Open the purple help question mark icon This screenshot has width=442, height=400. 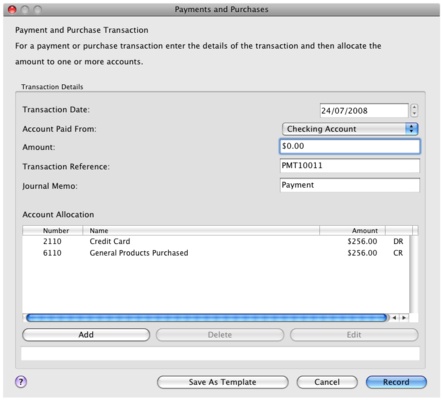(x=21, y=382)
